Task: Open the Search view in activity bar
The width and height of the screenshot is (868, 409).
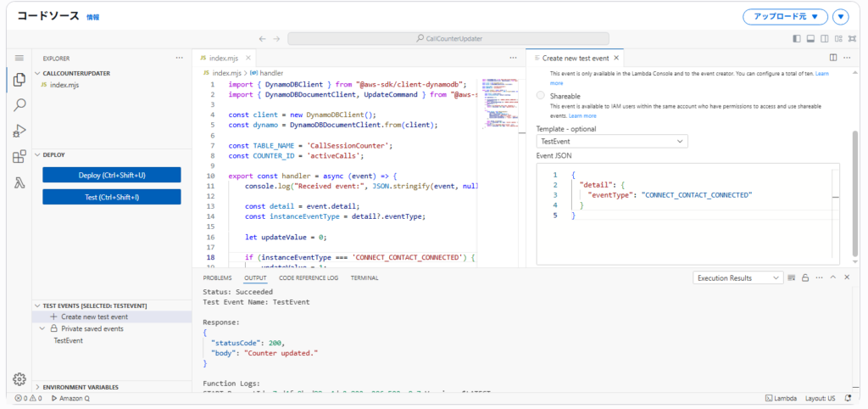Action: click(19, 105)
